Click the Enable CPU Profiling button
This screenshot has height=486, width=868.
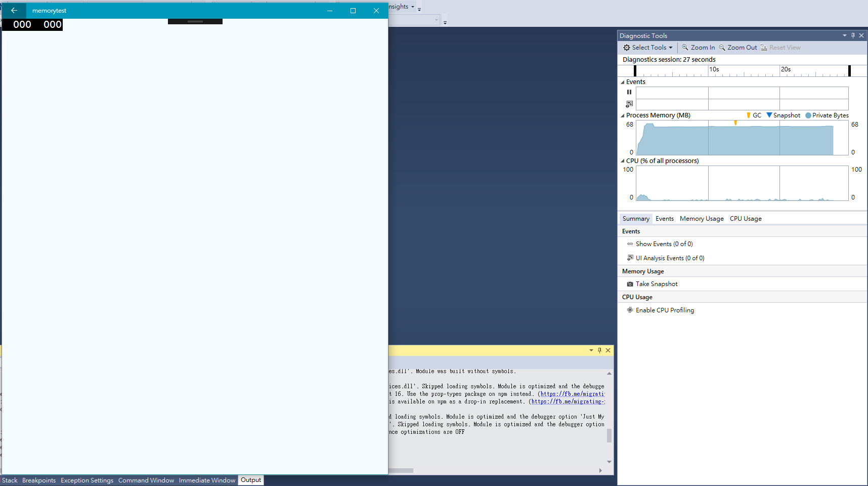tap(665, 310)
